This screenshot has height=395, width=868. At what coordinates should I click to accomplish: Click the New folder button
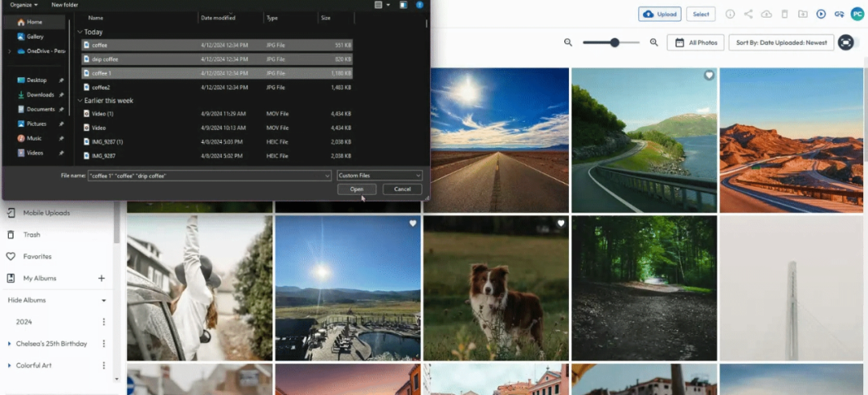pos(65,5)
